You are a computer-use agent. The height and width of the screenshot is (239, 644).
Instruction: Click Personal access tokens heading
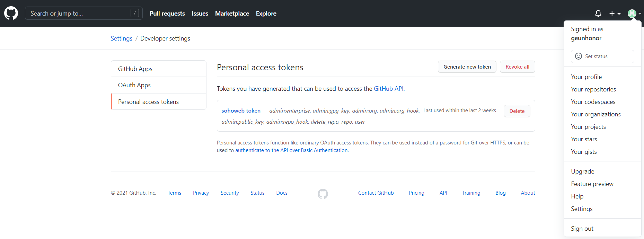(x=260, y=67)
